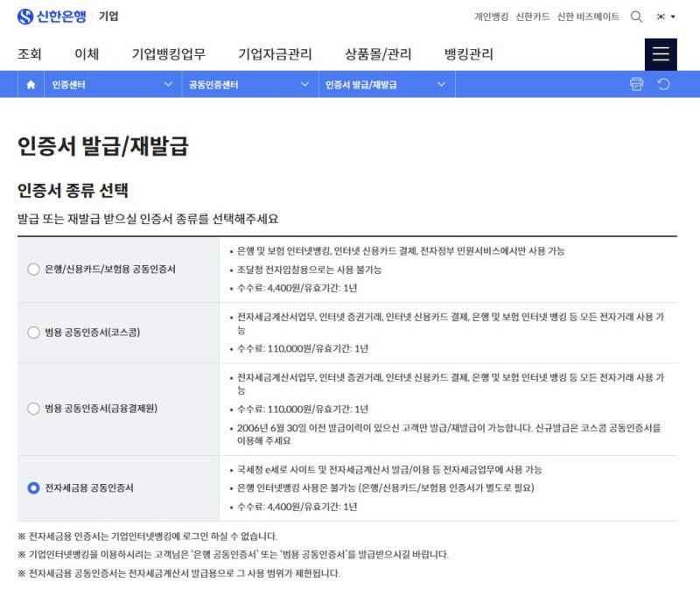Go to 개인뱅킹 link
Viewport: 700px width, 589px height.
coord(491,17)
